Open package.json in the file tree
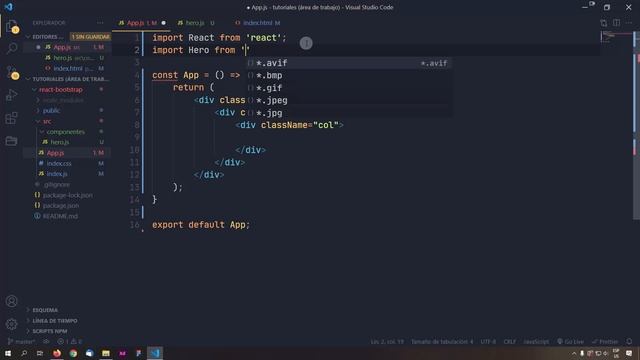Screen dimensions: 640x360 (x=67, y=205)
